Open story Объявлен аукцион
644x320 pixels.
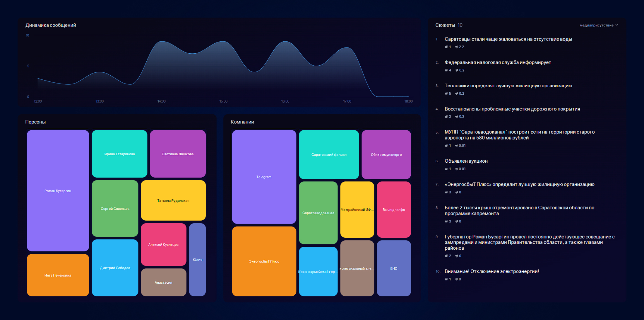pos(466,161)
